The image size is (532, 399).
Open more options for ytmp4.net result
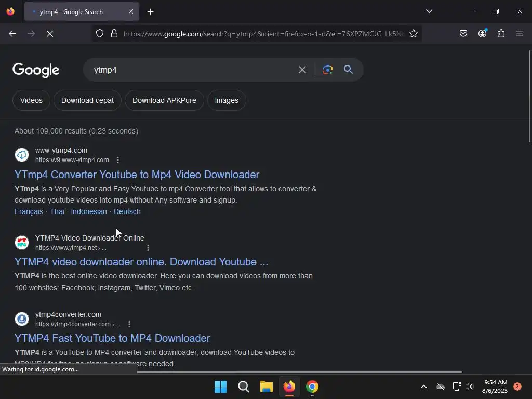point(148,248)
